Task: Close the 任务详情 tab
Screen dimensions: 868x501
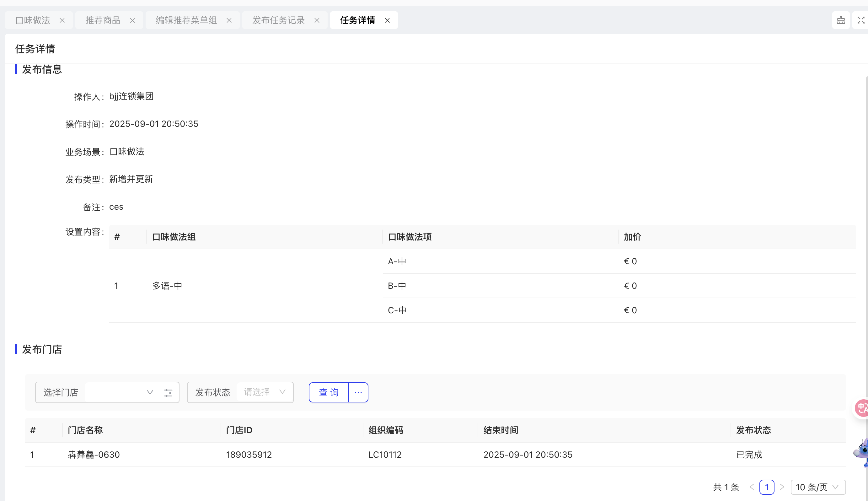Action: click(x=387, y=21)
